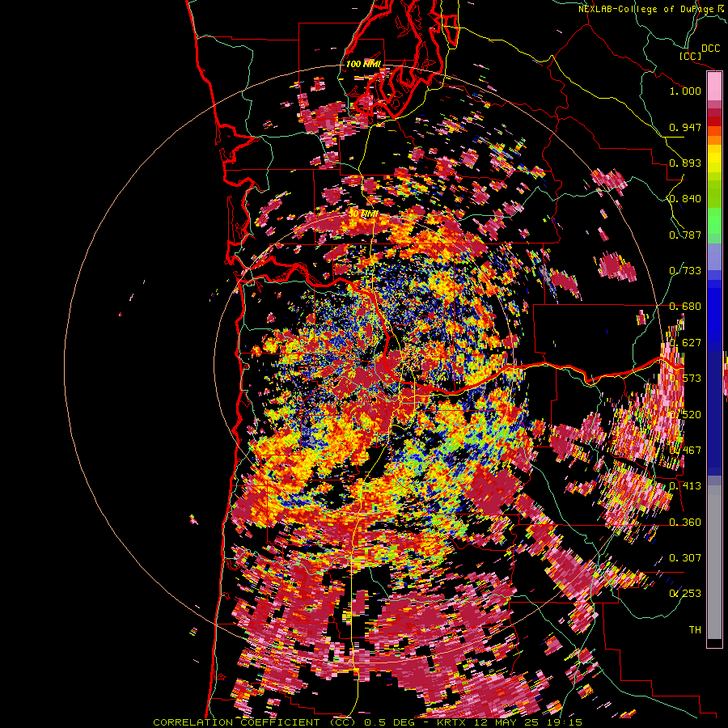Select the 0.307 scale label
Image resolution: width=728 pixels, height=728 pixels.
click(685, 558)
